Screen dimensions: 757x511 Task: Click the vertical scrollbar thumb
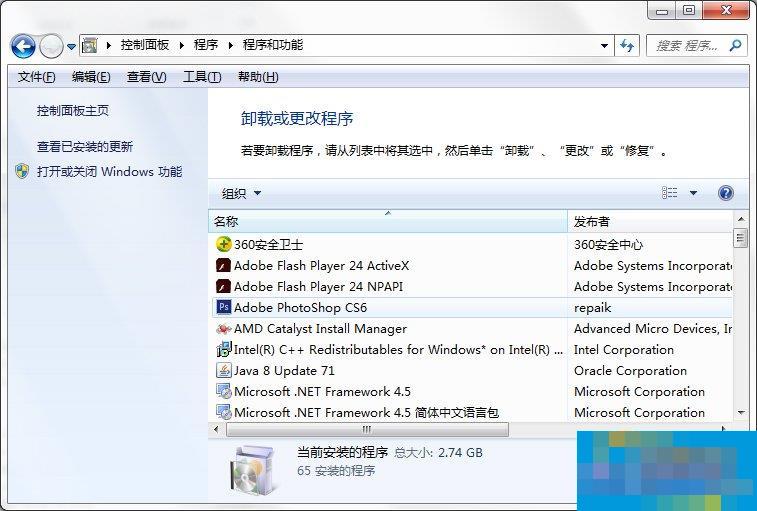click(x=740, y=238)
